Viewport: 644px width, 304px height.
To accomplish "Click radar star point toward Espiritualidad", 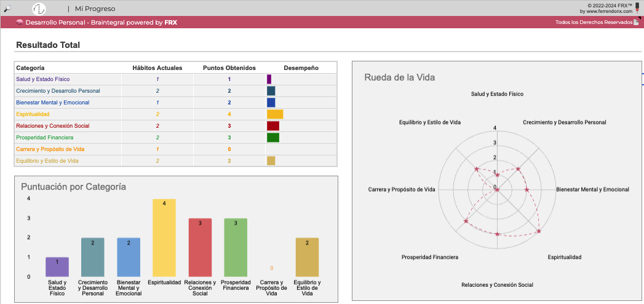I will click(539, 232).
